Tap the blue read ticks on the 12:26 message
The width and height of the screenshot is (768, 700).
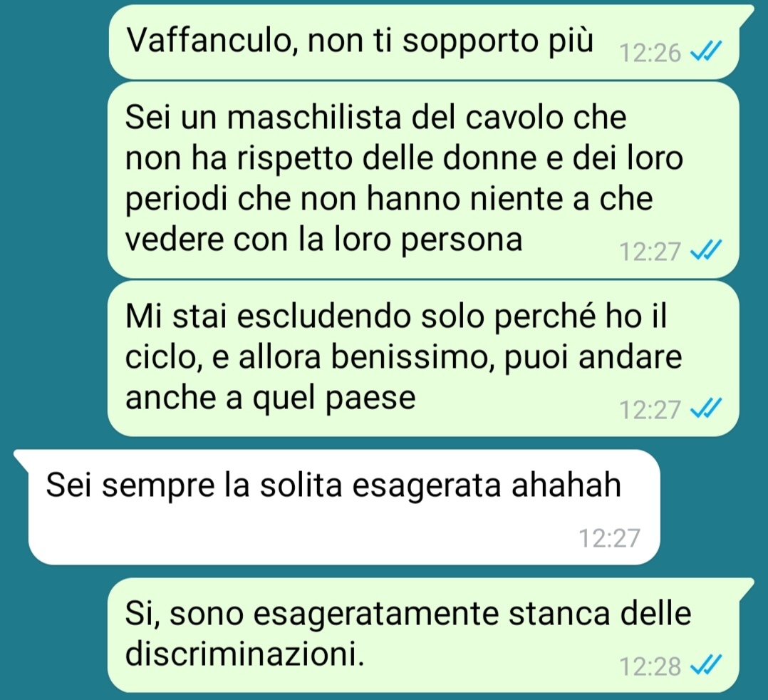706,51
